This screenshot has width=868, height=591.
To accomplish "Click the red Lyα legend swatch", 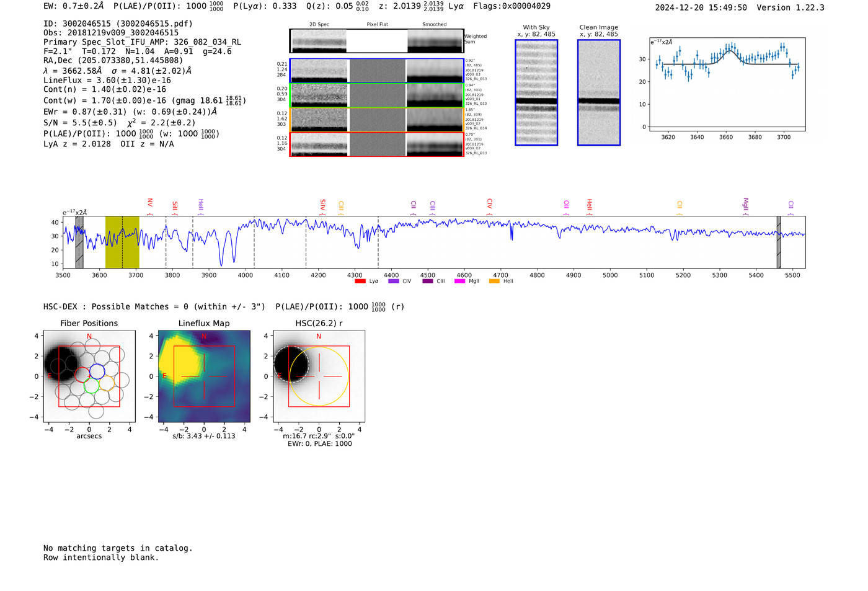I will click(x=360, y=282).
